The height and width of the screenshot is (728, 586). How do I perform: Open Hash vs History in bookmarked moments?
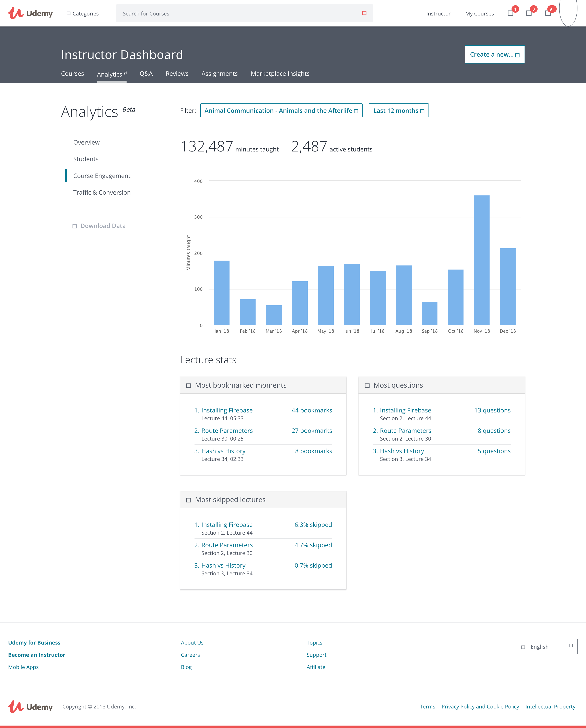pyautogui.click(x=223, y=451)
